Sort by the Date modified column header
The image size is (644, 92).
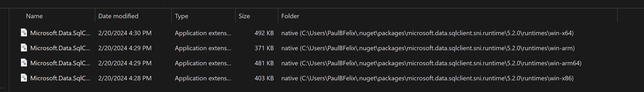click(x=118, y=16)
